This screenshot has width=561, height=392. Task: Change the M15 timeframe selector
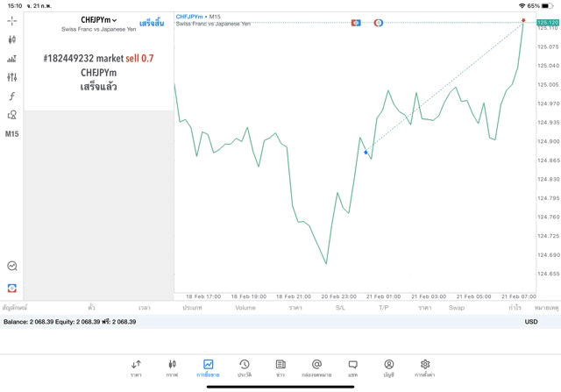[11, 134]
